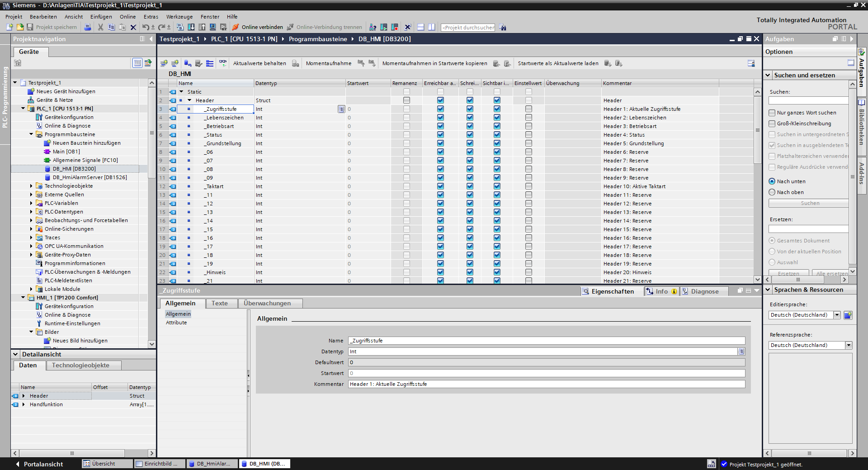Click the delete X icon in main toolbar

[x=133, y=27]
